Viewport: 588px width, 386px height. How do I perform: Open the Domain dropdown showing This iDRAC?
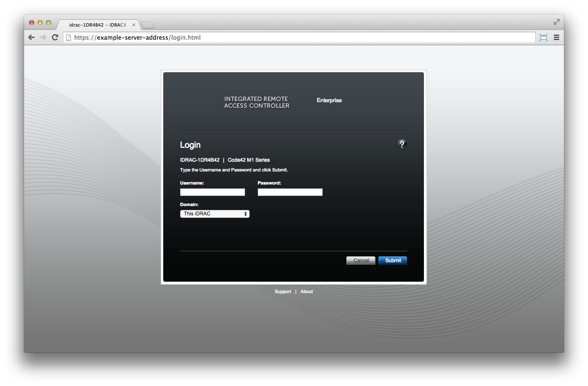[x=211, y=214]
